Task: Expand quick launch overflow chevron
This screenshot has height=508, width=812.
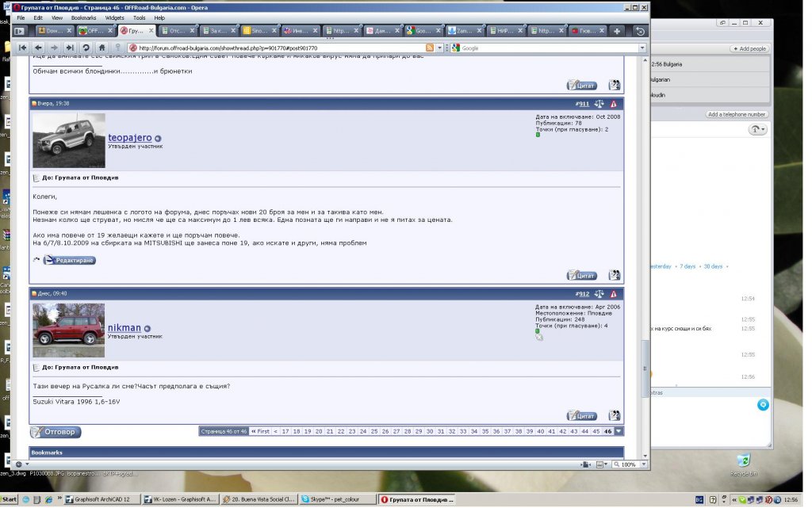Action: click(x=59, y=499)
